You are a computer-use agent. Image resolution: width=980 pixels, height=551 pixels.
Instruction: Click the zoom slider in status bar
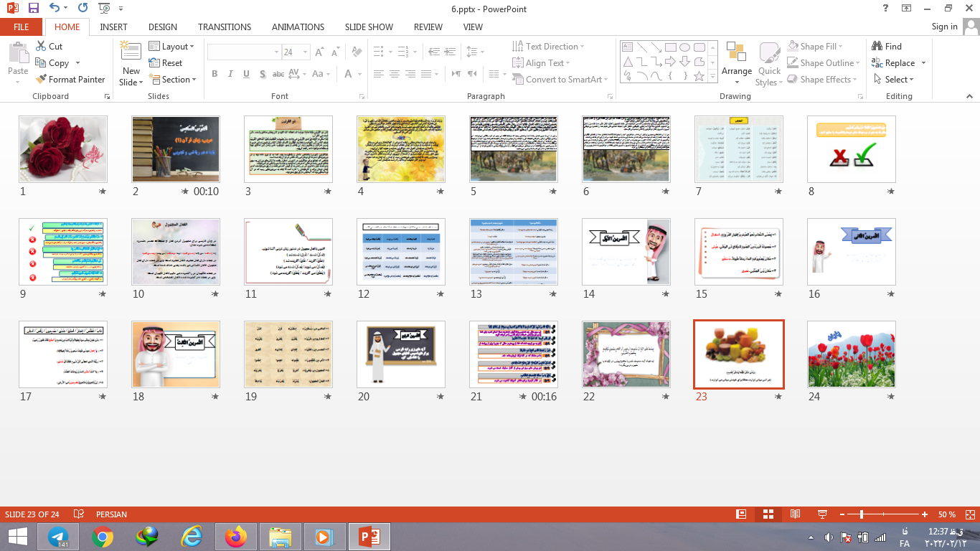[x=861, y=514]
